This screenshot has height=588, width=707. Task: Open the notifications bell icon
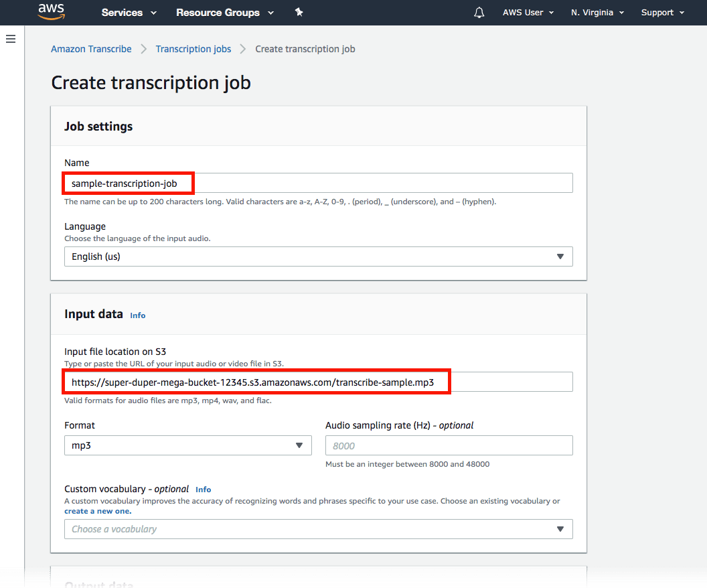click(479, 13)
